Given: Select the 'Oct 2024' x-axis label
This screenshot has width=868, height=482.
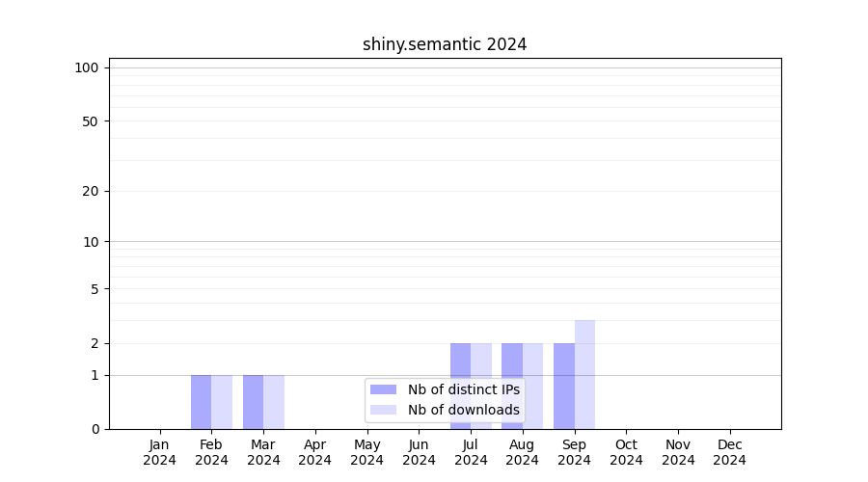Looking at the screenshot, I should (x=626, y=452).
